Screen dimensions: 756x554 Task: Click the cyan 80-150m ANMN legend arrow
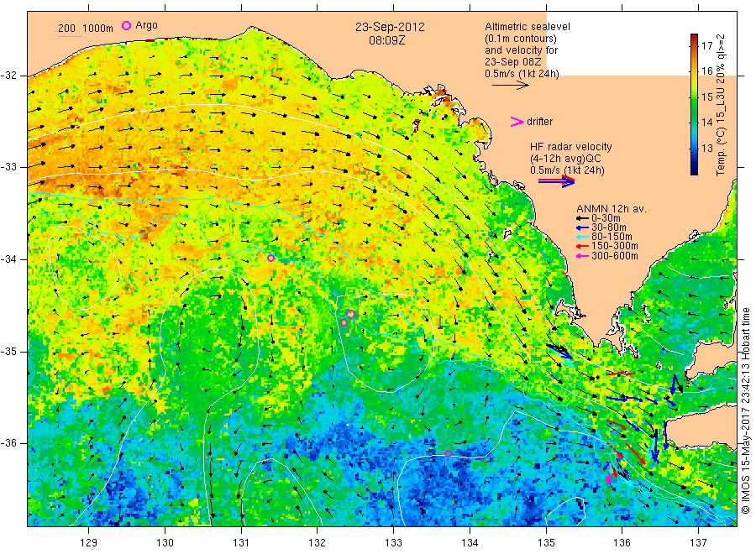[x=582, y=237]
